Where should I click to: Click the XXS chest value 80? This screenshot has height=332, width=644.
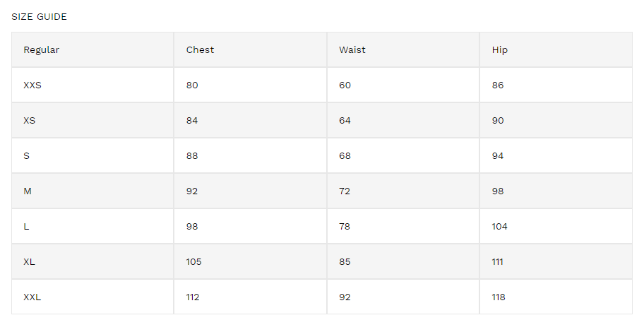point(192,85)
